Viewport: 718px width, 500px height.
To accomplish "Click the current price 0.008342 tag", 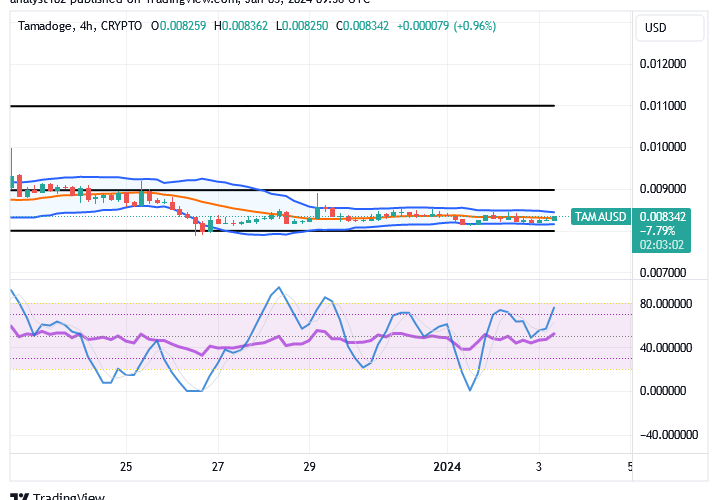I will coord(662,217).
